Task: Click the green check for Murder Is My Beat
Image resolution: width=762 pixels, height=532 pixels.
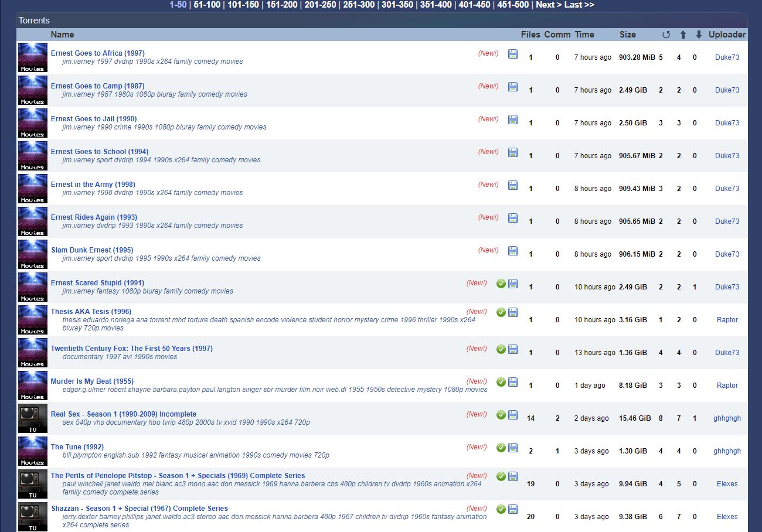Action: (501, 382)
